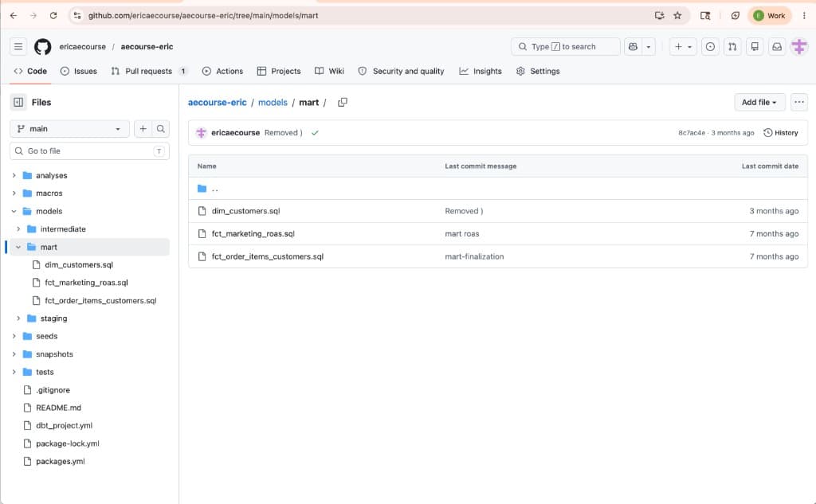This screenshot has width=816, height=504.
Task: Open the Actions tab
Action: click(x=222, y=71)
